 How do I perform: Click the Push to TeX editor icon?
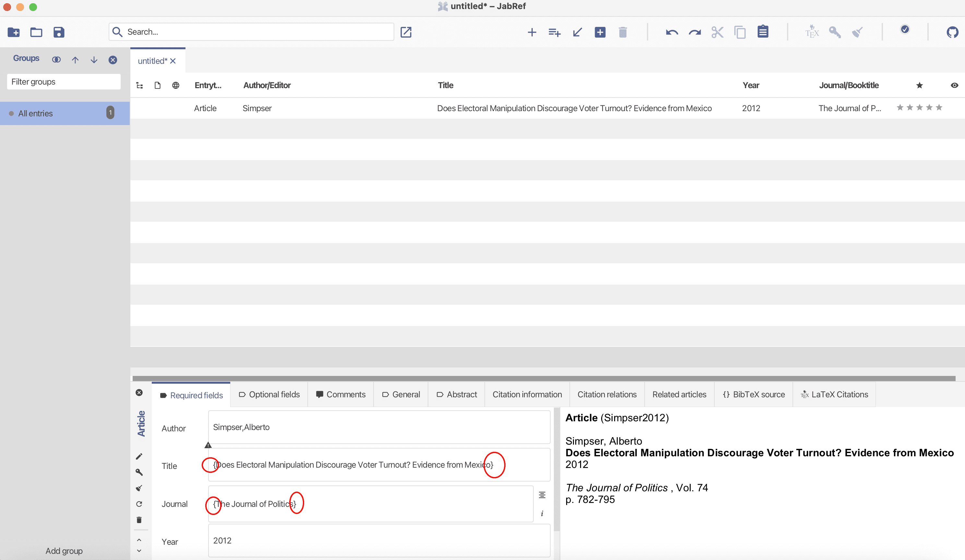[812, 32]
